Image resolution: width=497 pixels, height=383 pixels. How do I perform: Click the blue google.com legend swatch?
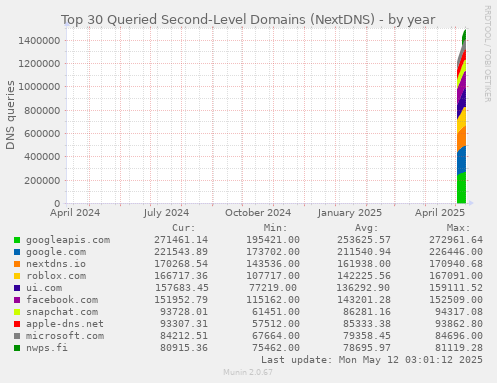[x=17, y=252]
